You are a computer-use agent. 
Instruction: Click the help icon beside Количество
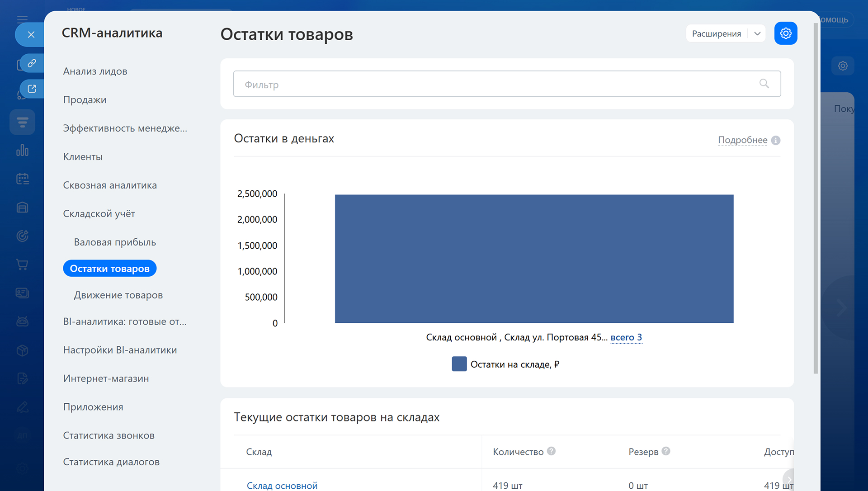(x=551, y=451)
